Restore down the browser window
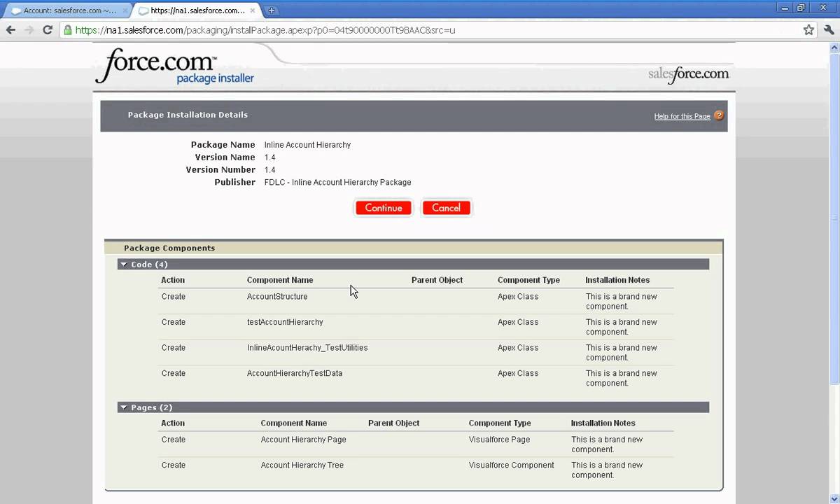The image size is (840, 504). pos(801,8)
